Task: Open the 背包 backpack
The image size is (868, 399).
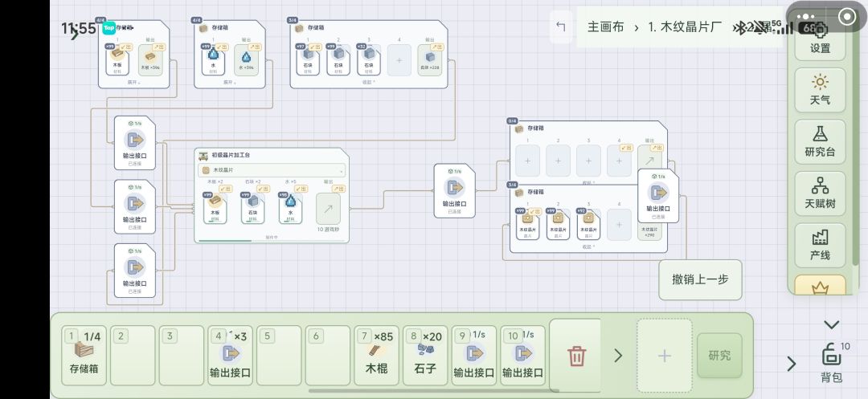Action: tap(832, 362)
